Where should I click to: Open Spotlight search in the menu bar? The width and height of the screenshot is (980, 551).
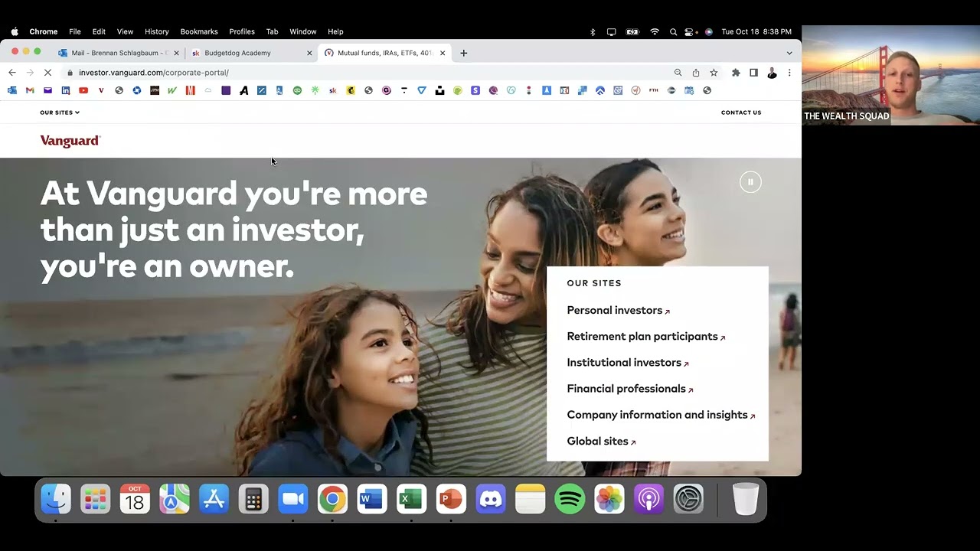tap(673, 31)
